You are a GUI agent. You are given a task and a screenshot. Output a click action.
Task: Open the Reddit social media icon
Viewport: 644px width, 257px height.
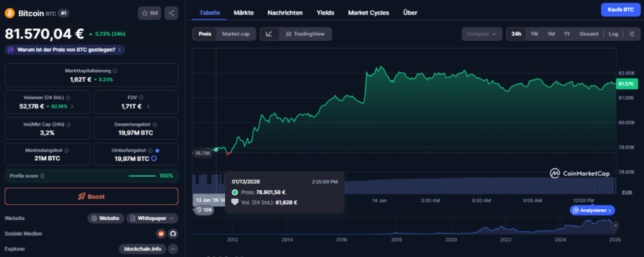[161, 234]
